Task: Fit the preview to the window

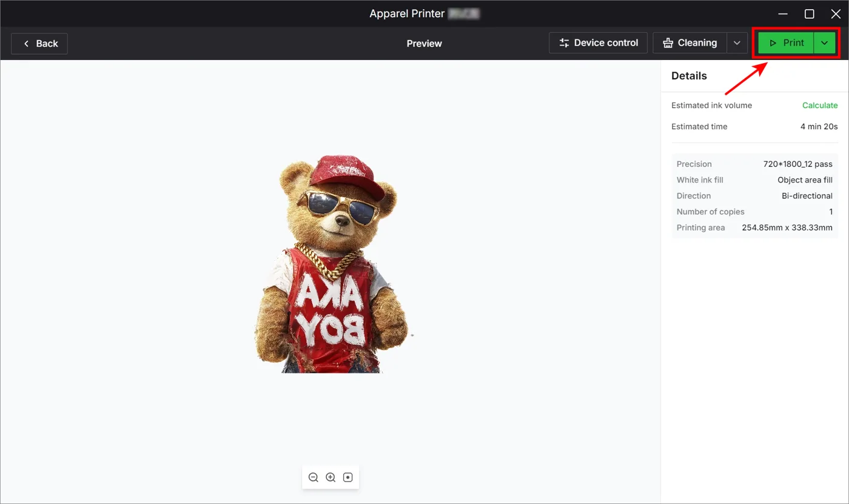Action: (347, 477)
